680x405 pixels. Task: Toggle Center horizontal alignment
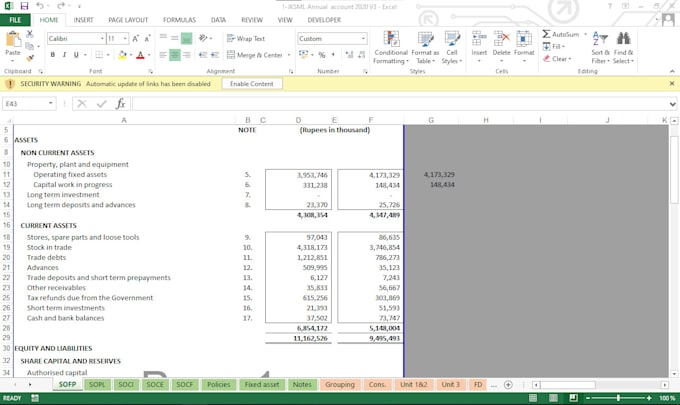click(175, 55)
